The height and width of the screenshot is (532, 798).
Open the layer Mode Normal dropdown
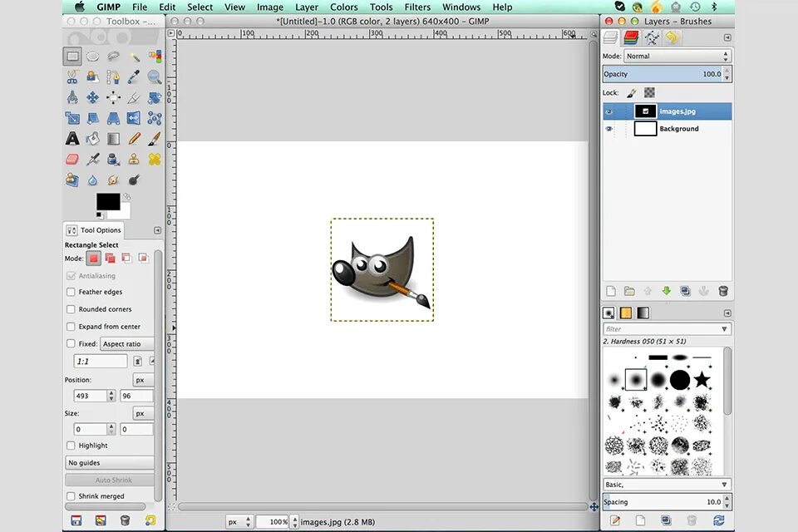(677, 56)
